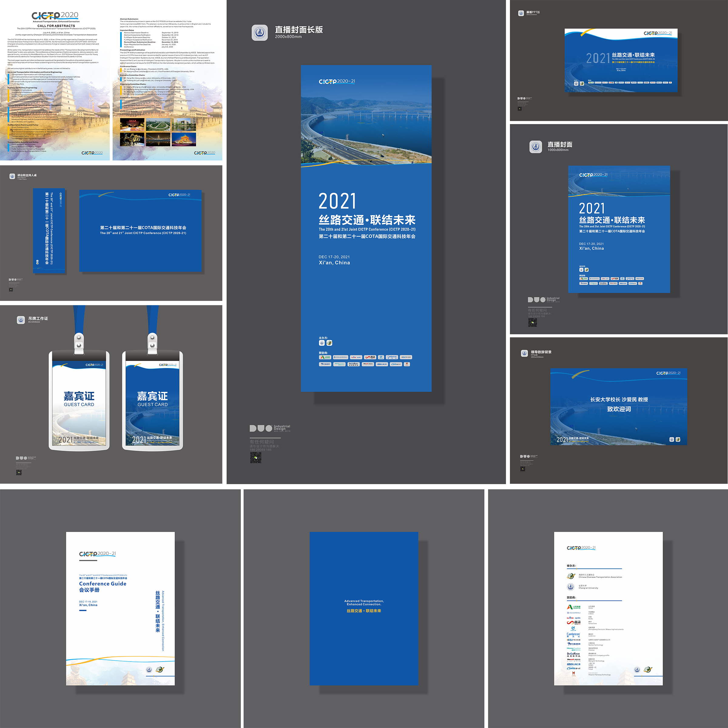This screenshot has height=728, width=728.
Task: Click the metal clip on the white guest badge
Action: coord(79,343)
